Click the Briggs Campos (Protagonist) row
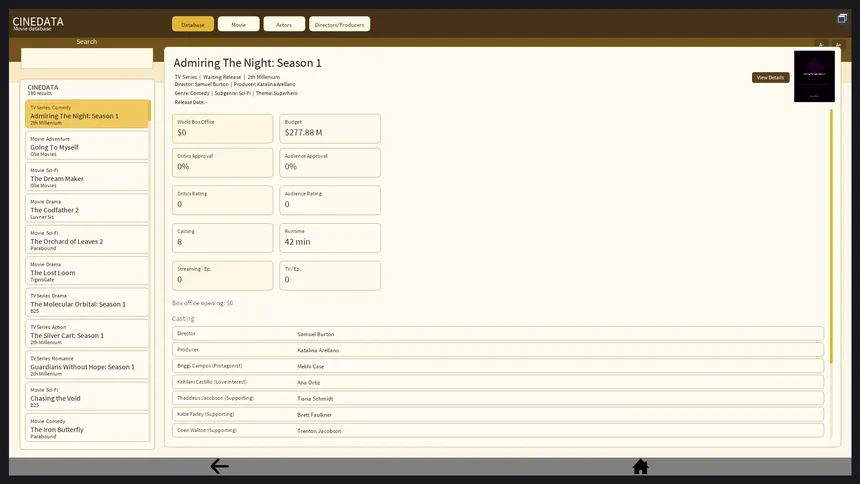 coord(497,366)
